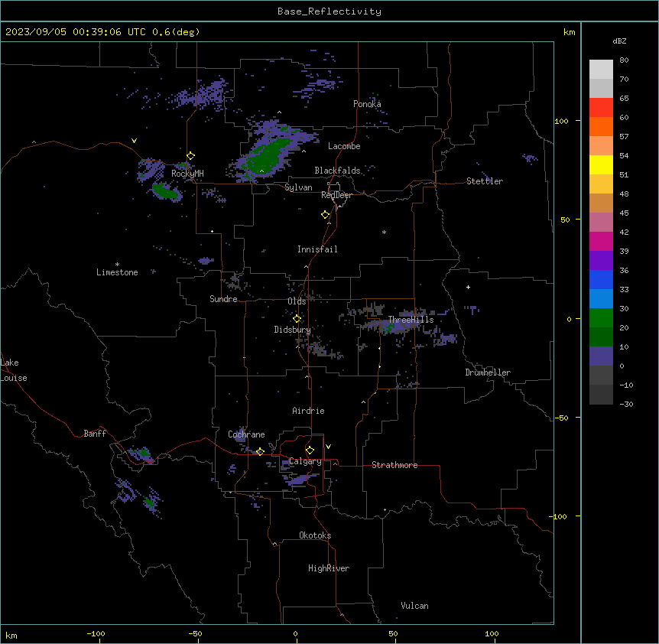This screenshot has width=659, height=644.
Task: Click the 80 dBZ legend swatch
Action: click(x=601, y=70)
